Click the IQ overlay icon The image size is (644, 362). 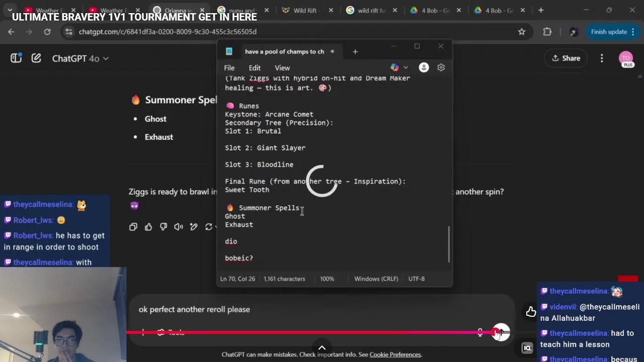tap(527, 348)
